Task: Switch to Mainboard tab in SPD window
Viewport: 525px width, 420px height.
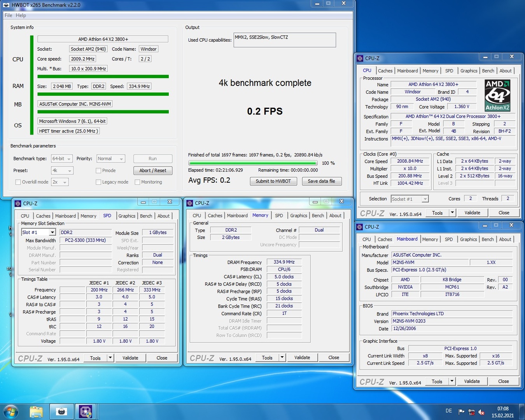Action: point(65,216)
